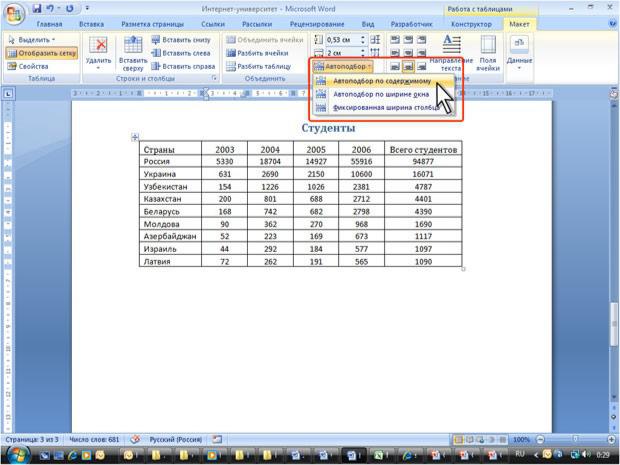Click Разбить ячейки to split cells

click(x=257, y=53)
